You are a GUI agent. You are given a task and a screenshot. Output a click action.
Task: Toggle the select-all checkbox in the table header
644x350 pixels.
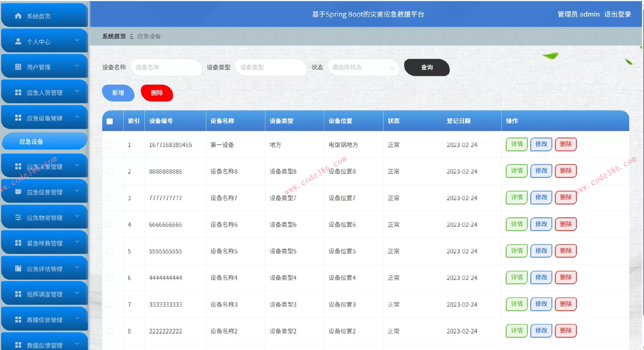tap(109, 121)
